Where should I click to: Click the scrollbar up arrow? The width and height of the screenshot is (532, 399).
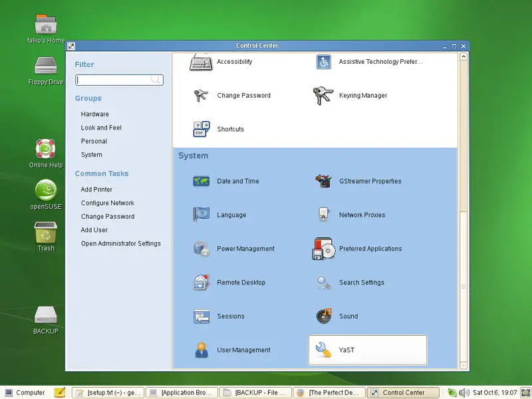(x=464, y=57)
